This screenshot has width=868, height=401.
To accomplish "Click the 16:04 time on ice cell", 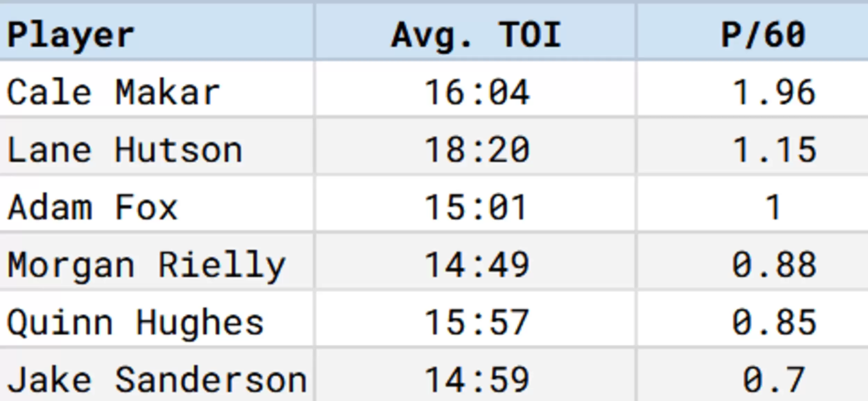I will 476,89.
